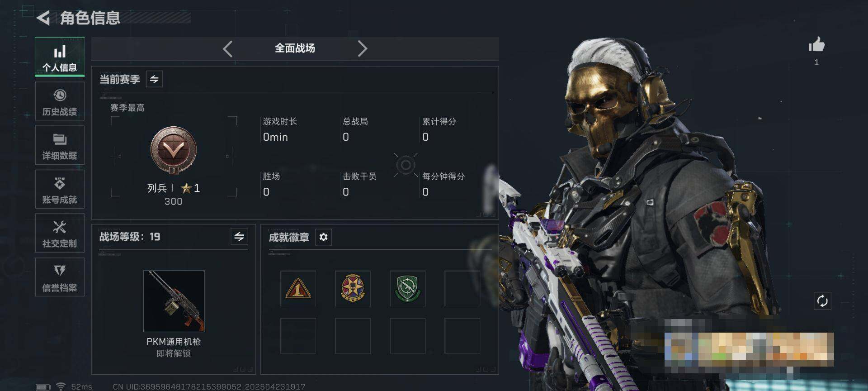
Task: Open 信誉档案 reputation record
Action: (60, 277)
